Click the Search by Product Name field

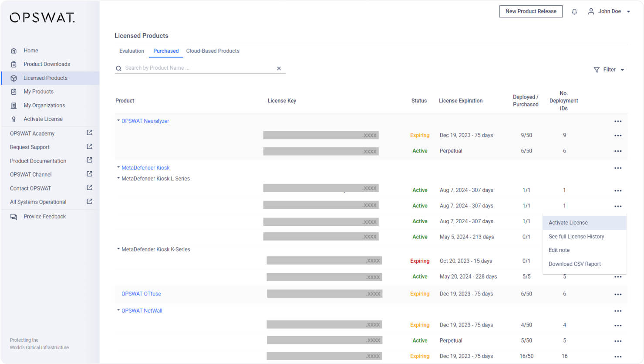199,68
